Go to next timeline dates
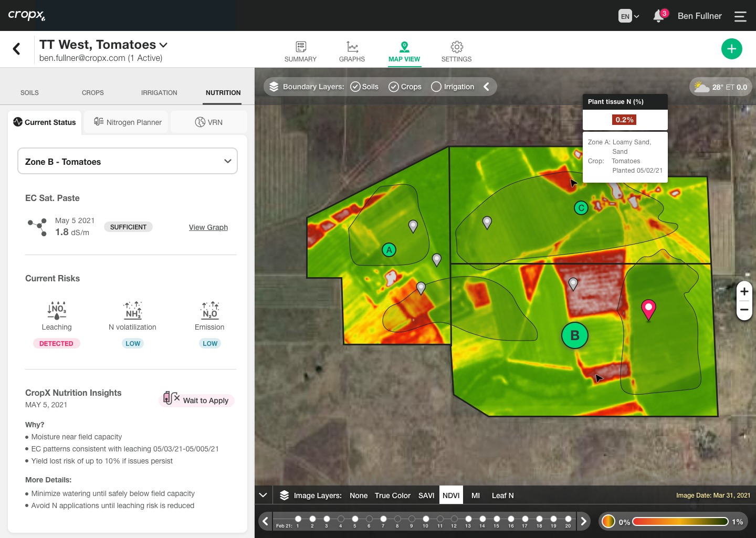 click(x=583, y=521)
